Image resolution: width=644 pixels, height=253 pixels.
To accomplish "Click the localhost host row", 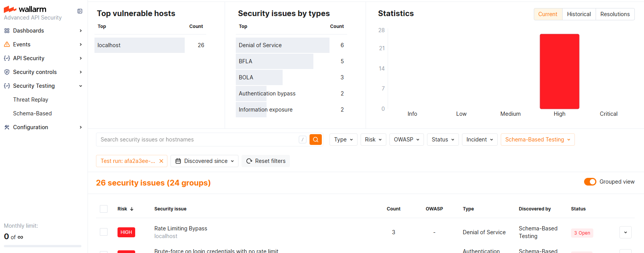I will pos(150,45).
